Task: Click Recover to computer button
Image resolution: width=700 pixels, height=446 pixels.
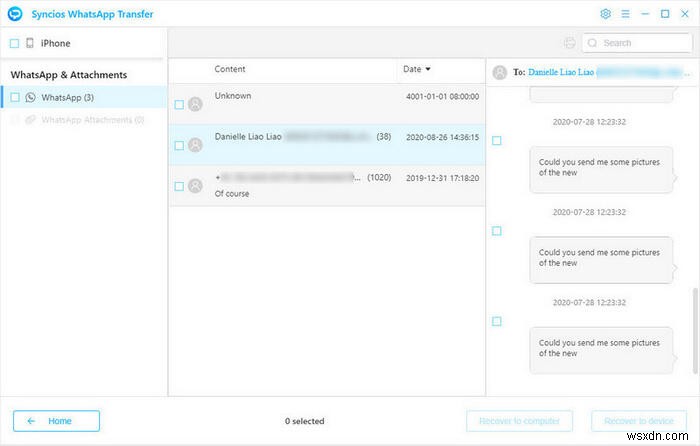Action: click(x=519, y=421)
